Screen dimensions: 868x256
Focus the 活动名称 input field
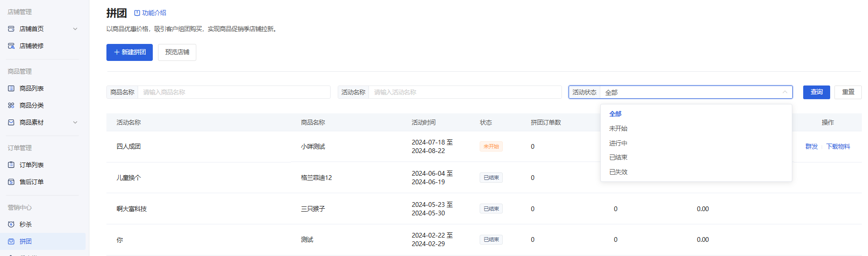tap(465, 92)
